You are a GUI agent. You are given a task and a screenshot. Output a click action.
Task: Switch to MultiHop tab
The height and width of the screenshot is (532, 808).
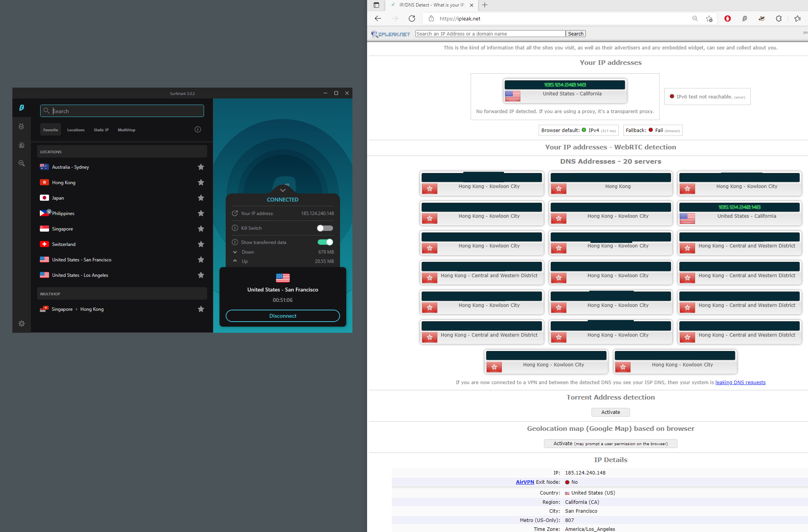(126, 130)
